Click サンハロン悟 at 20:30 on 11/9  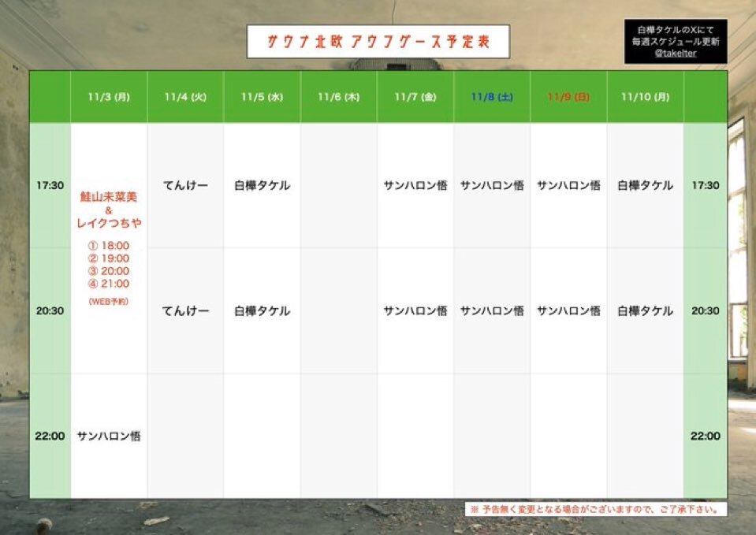tap(568, 311)
